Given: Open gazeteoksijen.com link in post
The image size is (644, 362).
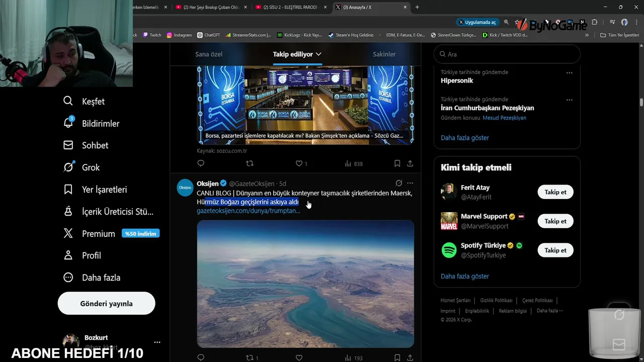Looking at the screenshot, I should click(249, 211).
